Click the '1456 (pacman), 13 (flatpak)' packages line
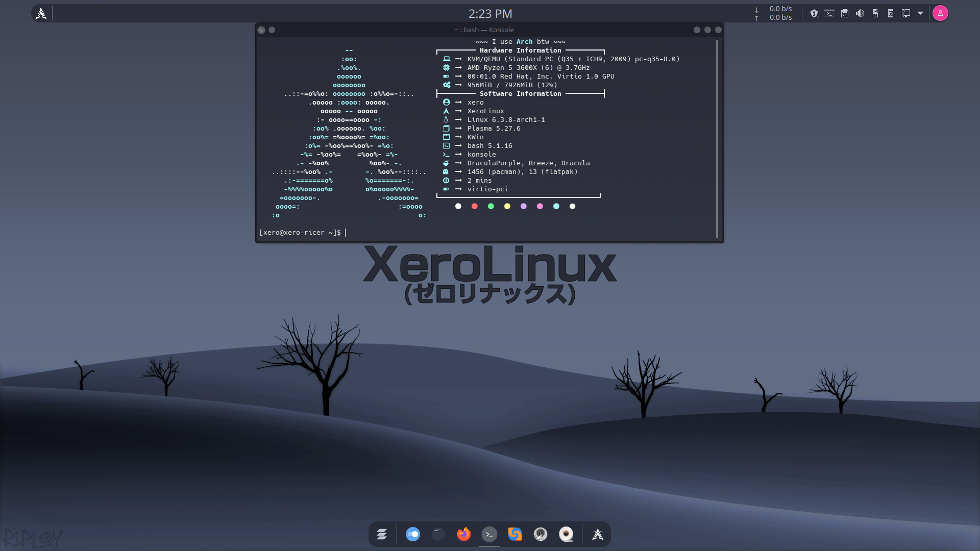Viewport: 980px width, 551px height. (522, 172)
